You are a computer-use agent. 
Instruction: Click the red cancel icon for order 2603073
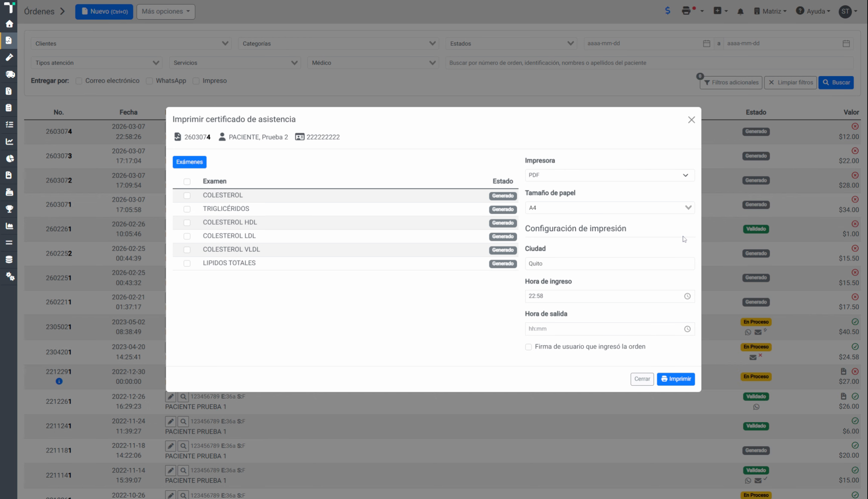855,151
